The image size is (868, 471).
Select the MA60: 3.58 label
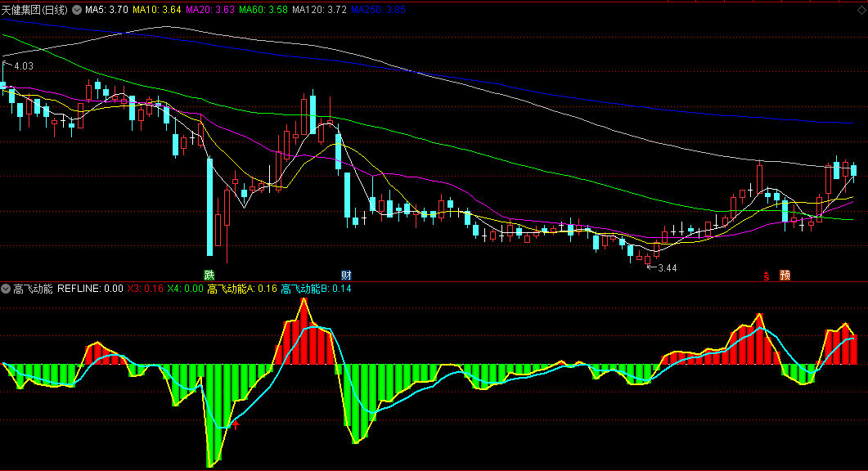(x=263, y=10)
